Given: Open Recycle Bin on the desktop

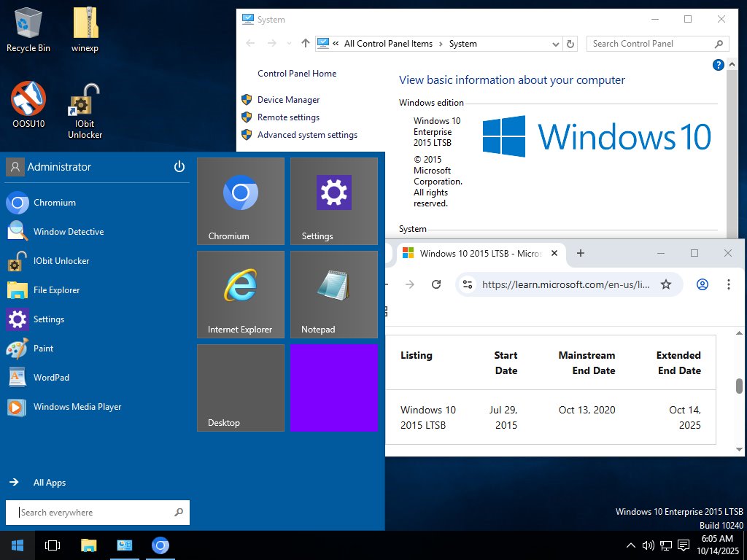Looking at the screenshot, I should click(x=28, y=29).
